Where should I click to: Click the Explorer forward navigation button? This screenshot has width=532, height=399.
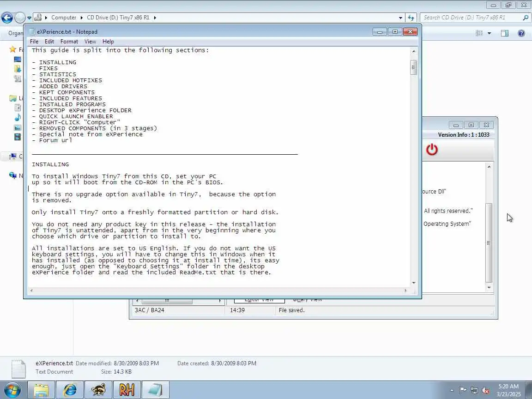click(20, 18)
